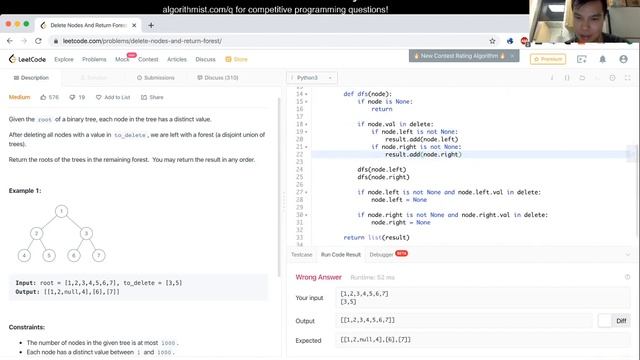Screen dimensions: 640x360
Task: Select the Run Code Result tab
Action: coord(341,255)
